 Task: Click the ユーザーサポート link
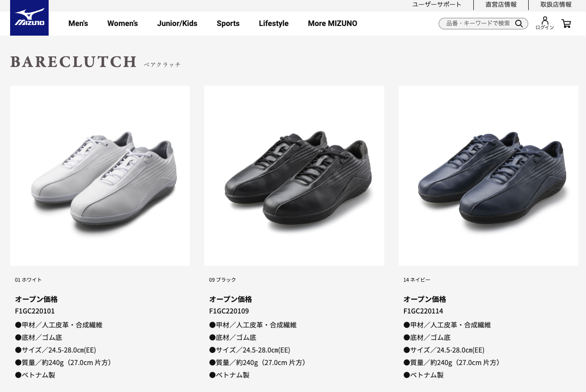click(437, 4)
